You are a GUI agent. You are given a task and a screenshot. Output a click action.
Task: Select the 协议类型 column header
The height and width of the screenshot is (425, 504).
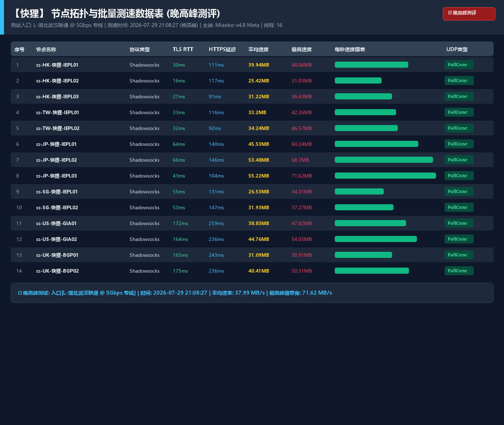click(x=140, y=49)
